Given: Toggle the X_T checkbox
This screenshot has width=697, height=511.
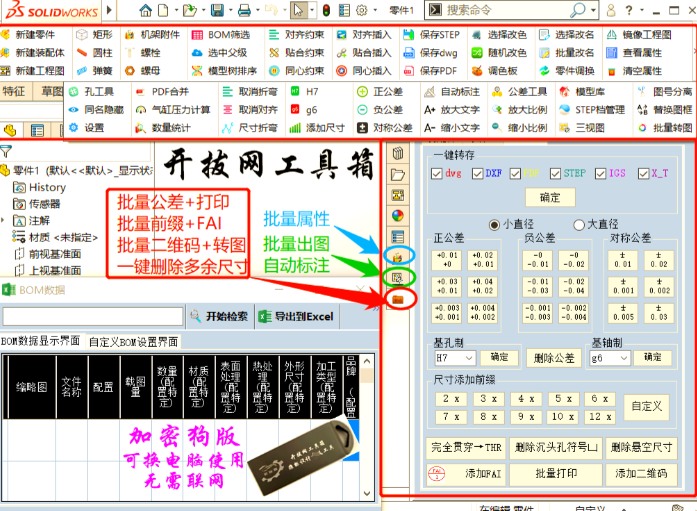Looking at the screenshot, I should pos(643,174).
